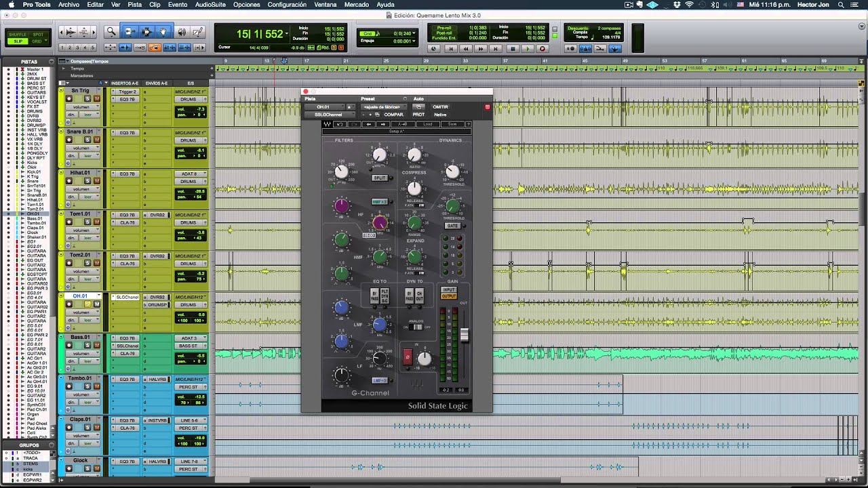Select the Pencil tool
The height and width of the screenshot is (488, 868).
click(x=197, y=32)
